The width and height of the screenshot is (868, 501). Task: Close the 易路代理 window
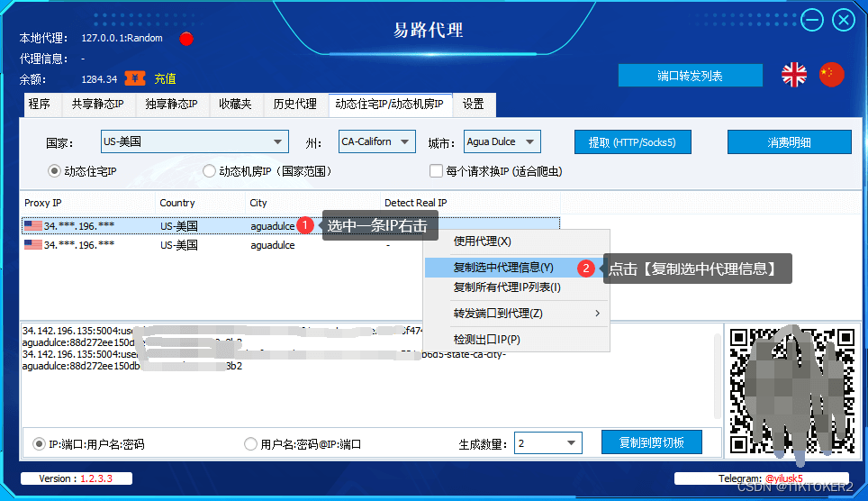coord(844,21)
